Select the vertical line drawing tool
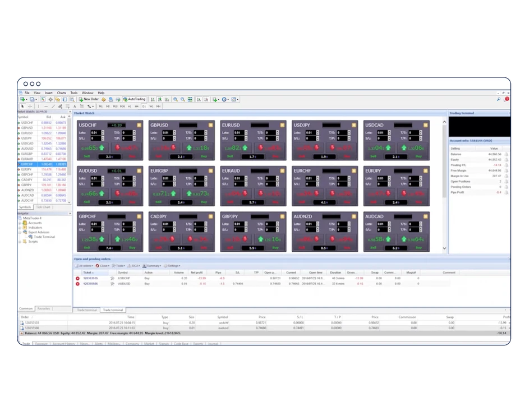The width and height of the screenshot is (525, 420). coord(39,107)
